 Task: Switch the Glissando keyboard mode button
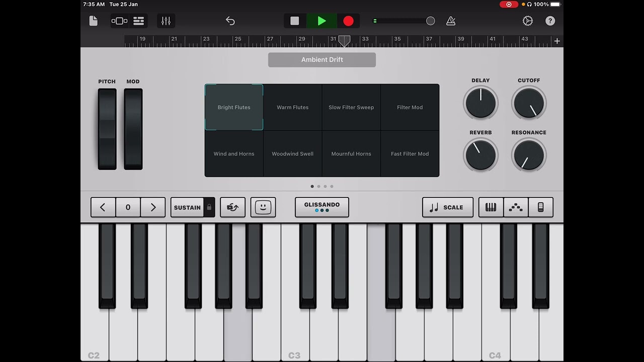click(x=322, y=207)
